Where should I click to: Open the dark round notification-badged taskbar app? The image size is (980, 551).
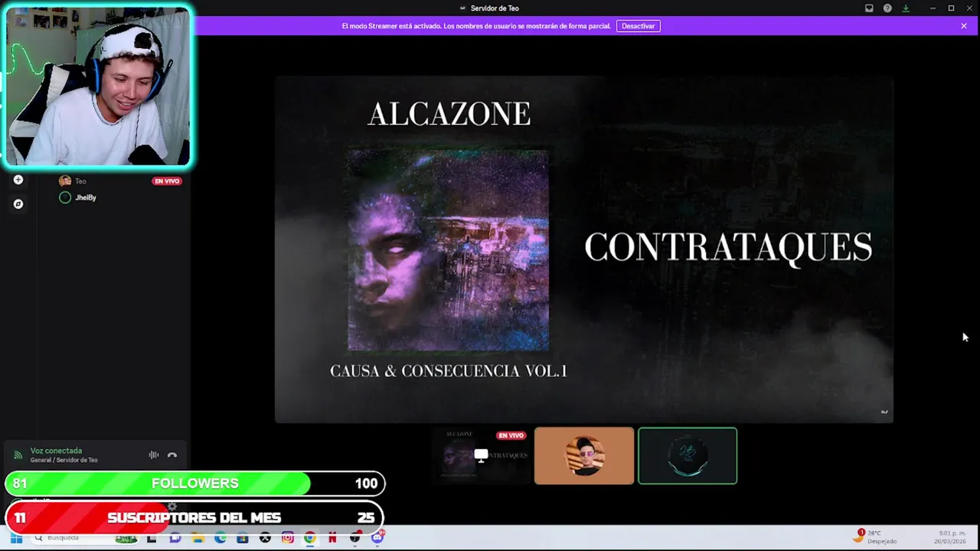(x=355, y=538)
